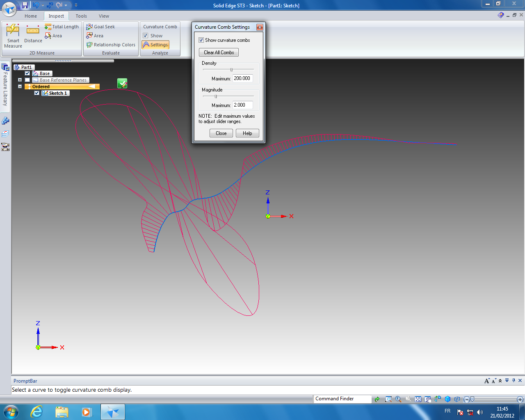The image size is (525, 420).
Task: Open the PromptBar options dropdown arrow
Action: pyautogui.click(x=507, y=381)
